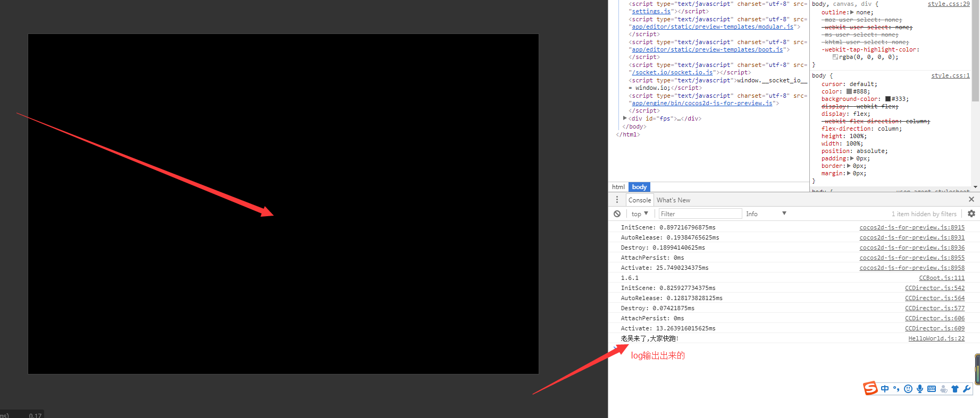Focus the console Filter input
Screen dimensions: 980x418
[700, 214]
